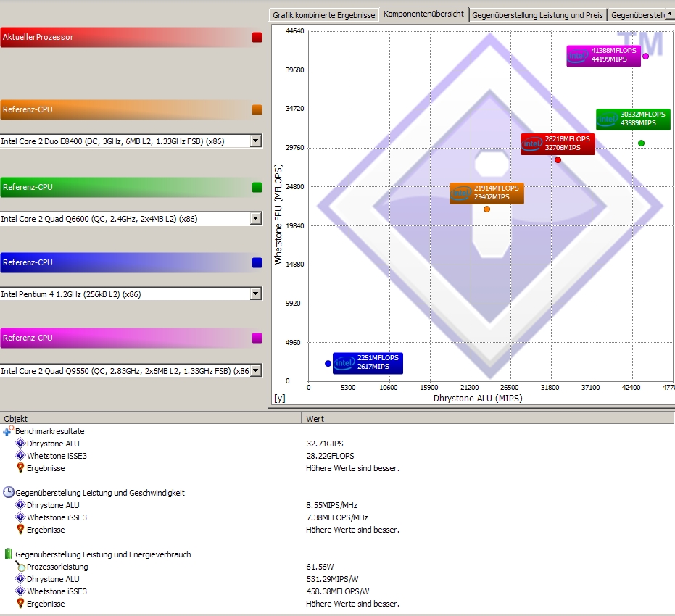This screenshot has height=616, width=675.
Task: Click the 458.38MFLOPS/W value
Action: point(338,591)
